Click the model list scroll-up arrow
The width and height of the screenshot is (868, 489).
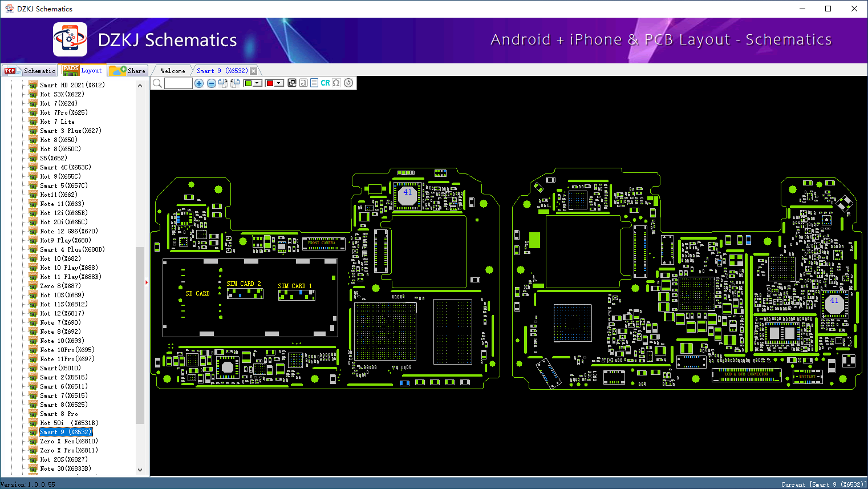[x=140, y=86]
